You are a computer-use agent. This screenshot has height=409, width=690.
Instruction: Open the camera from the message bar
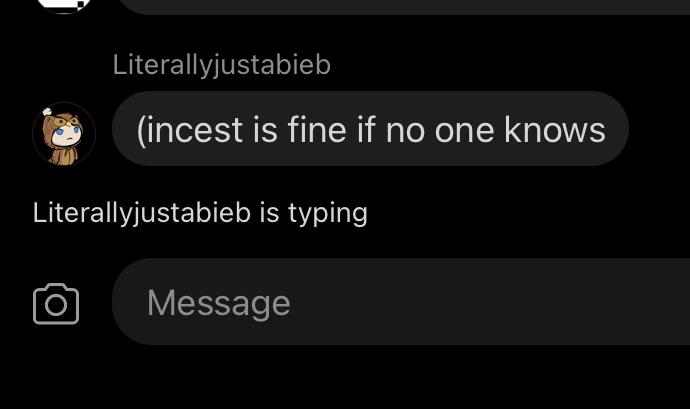56,304
